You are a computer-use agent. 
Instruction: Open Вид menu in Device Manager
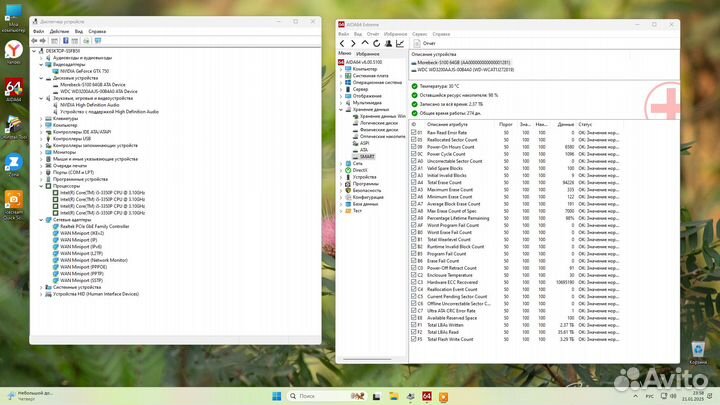(x=79, y=31)
